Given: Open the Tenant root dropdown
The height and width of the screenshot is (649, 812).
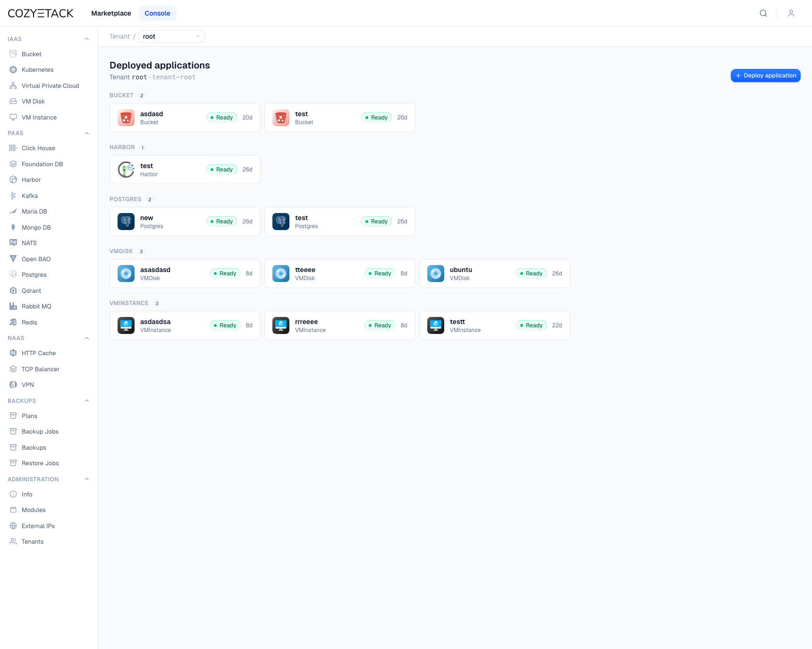Looking at the screenshot, I should coord(172,36).
